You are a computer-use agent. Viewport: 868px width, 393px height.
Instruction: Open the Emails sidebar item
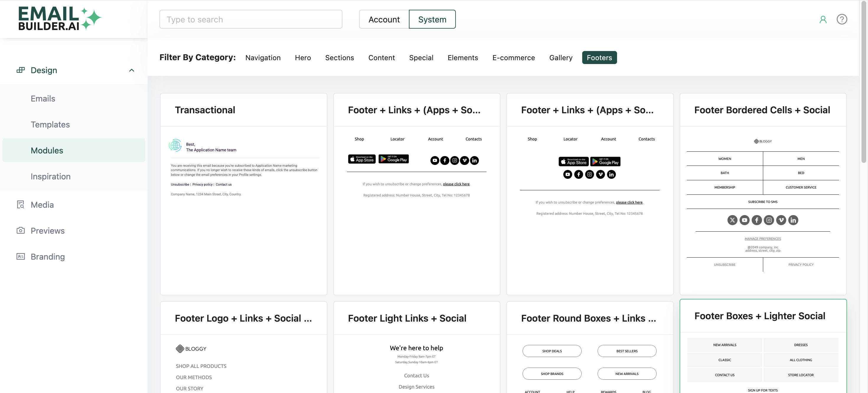point(43,99)
